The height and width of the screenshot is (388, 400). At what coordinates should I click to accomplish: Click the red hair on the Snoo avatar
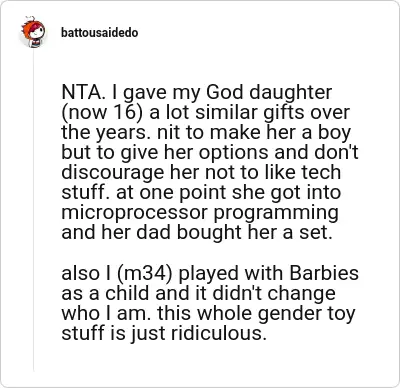[x=29, y=28]
